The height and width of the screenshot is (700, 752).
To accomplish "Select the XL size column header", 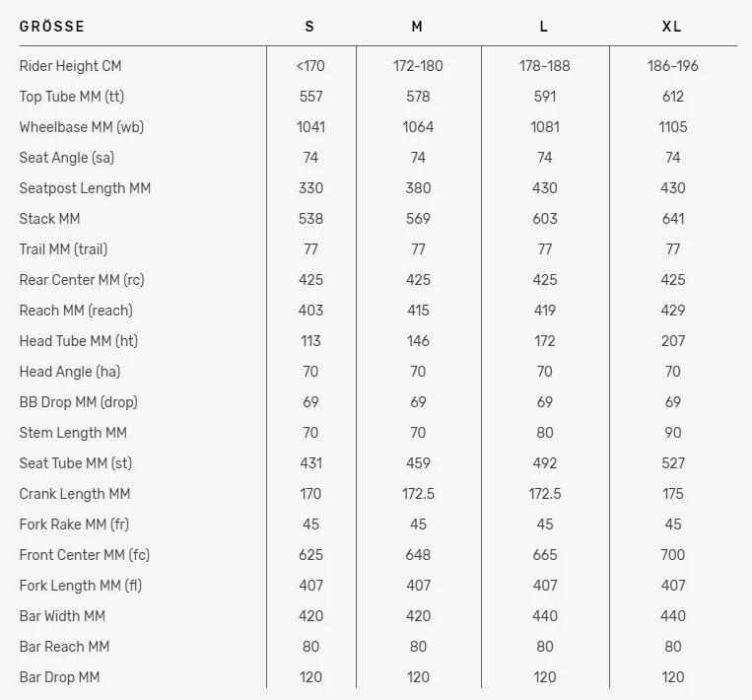I will coord(672,27).
